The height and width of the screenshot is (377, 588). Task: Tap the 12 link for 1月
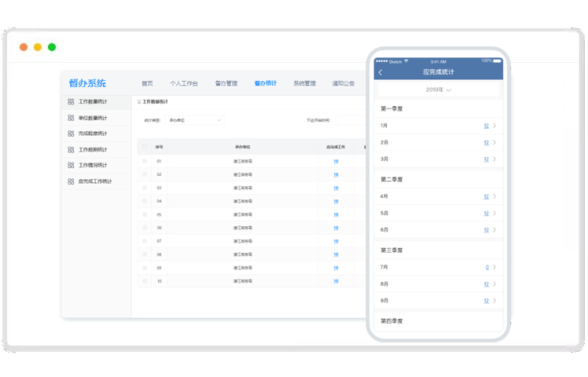pyautogui.click(x=487, y=126)
